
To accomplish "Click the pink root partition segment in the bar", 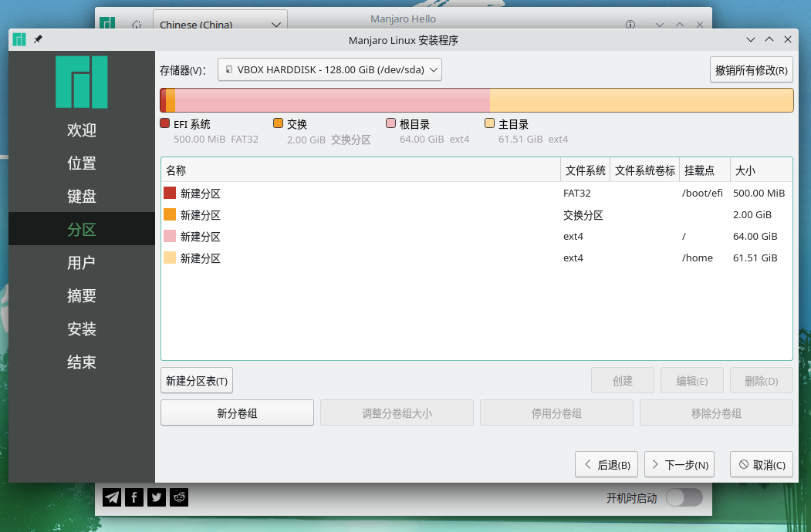I will pyautogui.click(x=333, y=100).
